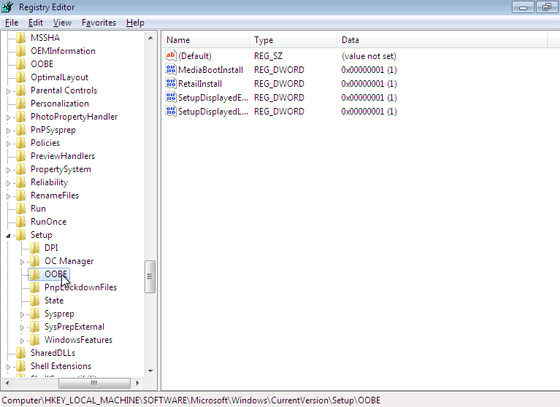Expand the PropertySystem key
The image size is (560, 407).
click(8, 170)
